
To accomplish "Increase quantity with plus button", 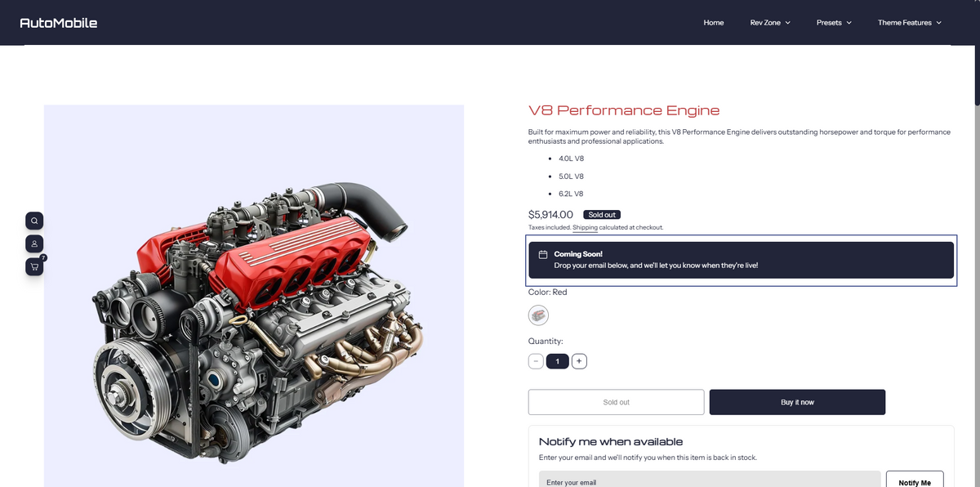I will pos(579,360).
